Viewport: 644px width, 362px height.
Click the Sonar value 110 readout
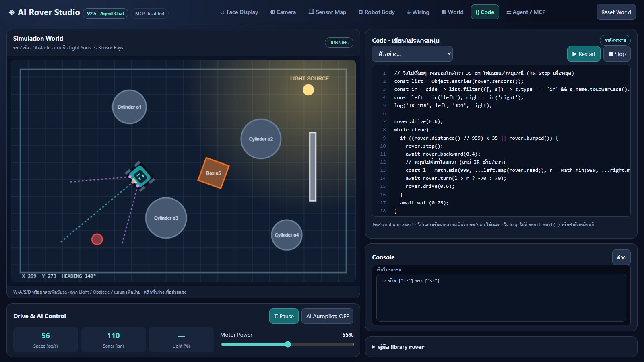[x=114, y=335]
